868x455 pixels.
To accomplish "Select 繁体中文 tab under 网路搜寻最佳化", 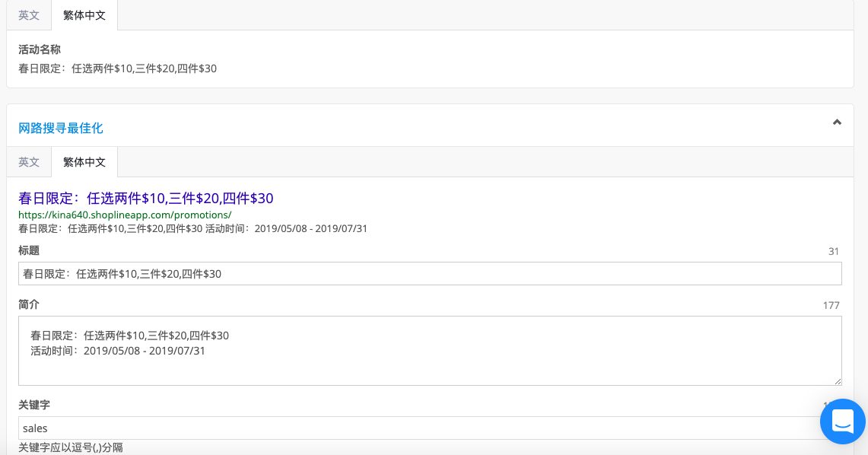I will 84,162.
